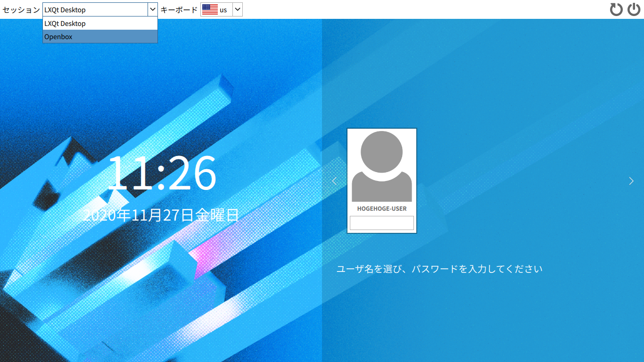This screenshot has height=362, width=644.
Task: Choose LXQt Desktop from session list
Action: (x=100, y=24)
